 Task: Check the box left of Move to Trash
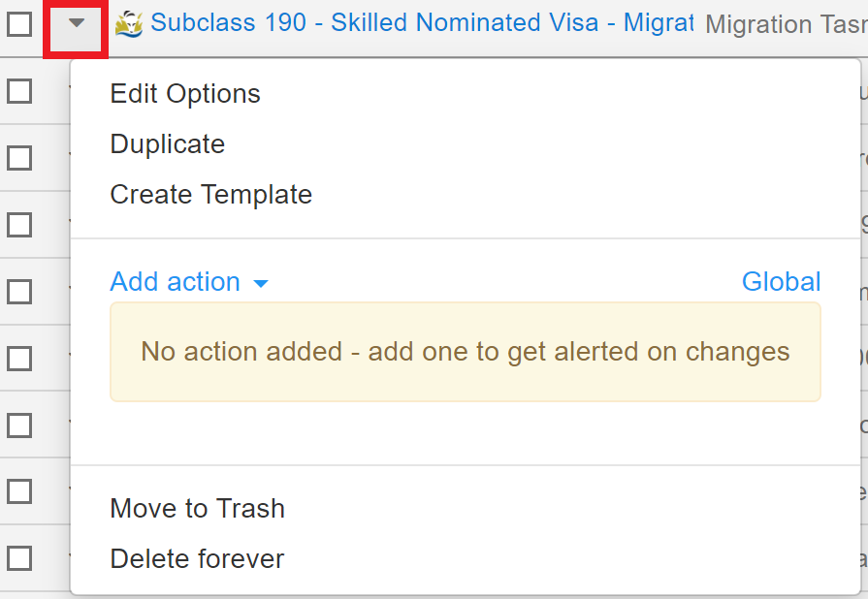tap(19, 491)
